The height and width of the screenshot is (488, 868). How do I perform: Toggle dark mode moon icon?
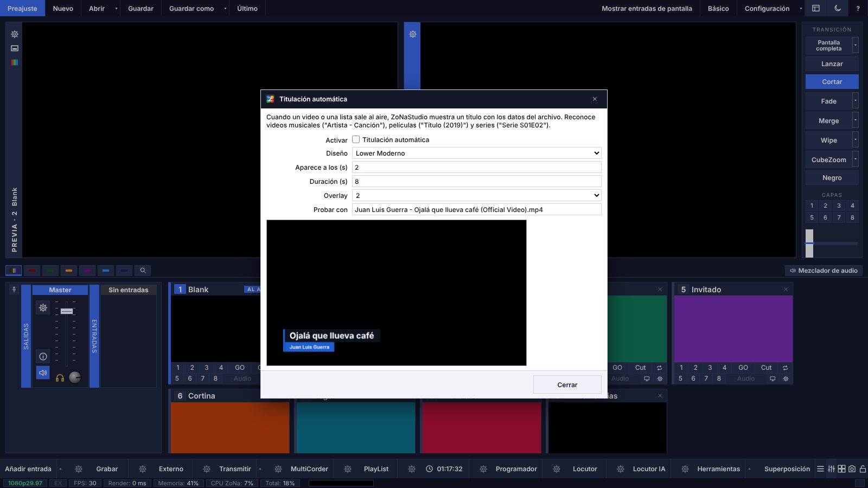click(x=838, y=8)
